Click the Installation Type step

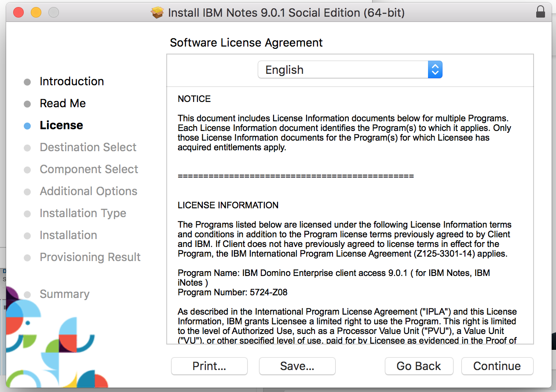pyautogui.click(x=83, y=213)
